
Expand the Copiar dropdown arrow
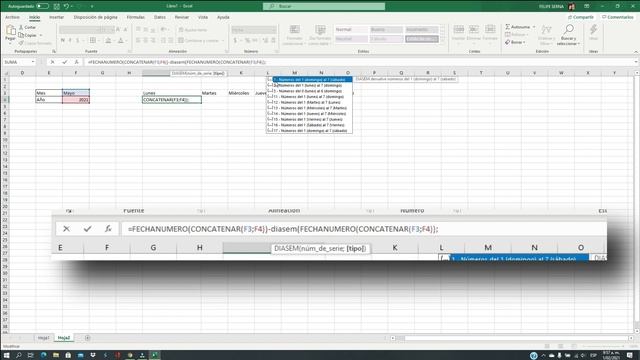pyautogui.click(x=41, y=36)
